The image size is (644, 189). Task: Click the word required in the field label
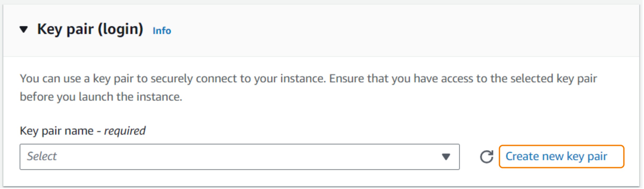[125, 131]
